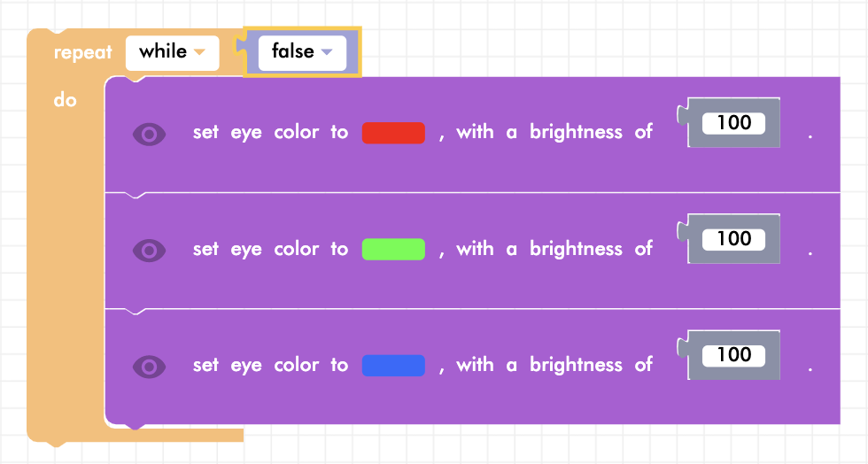Click the green eye color swatch
This screenshot has width=868, height=464.
point(393,249)
